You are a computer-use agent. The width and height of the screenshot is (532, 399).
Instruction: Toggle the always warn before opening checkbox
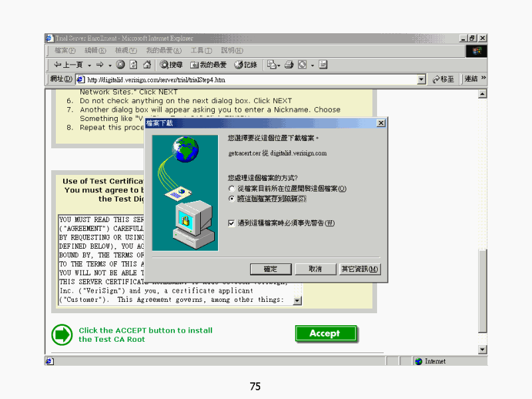pos(231,223)
